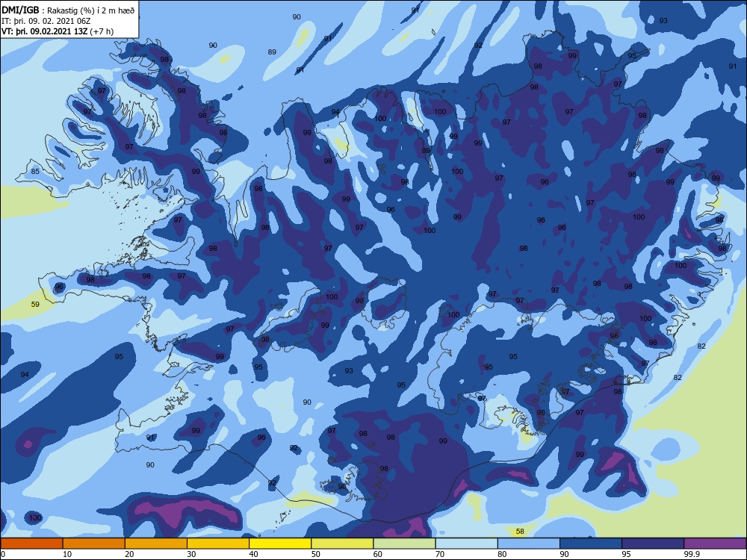Click the legend label '95'
Screen dimensions: 747x560
pos(626,554)
